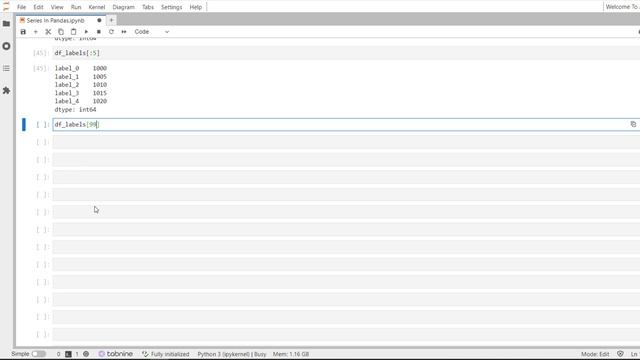Viewport: 640px width, 360px height.
Task: Toggle Simple mode switch
Action: [39, 354]
